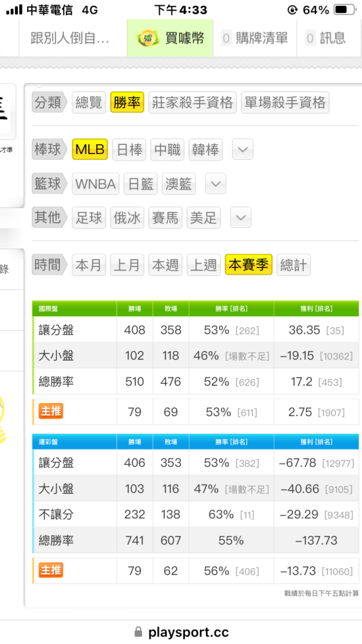Image resolution: width=362 pixels, height=644 pixels.
Task: Click wins value 741
Action: [x=135, y=540]
